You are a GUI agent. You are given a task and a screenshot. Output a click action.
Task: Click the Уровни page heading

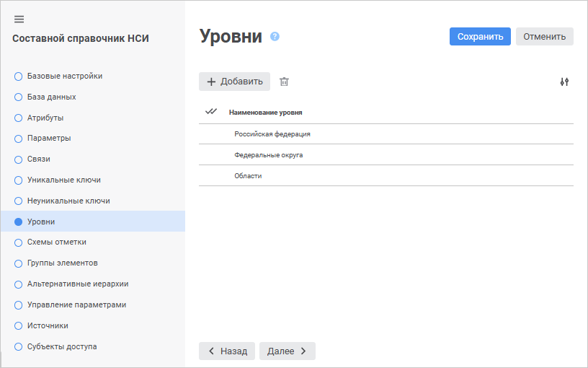(x=231, y=36)
